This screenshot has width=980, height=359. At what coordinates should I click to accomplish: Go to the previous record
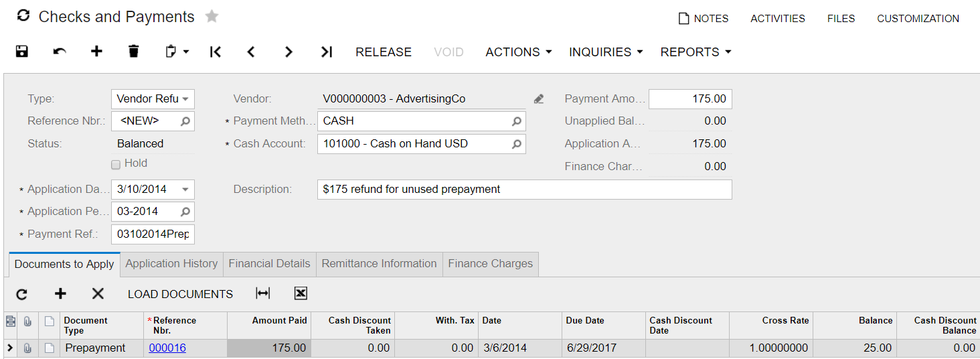[x=251, y=52]
